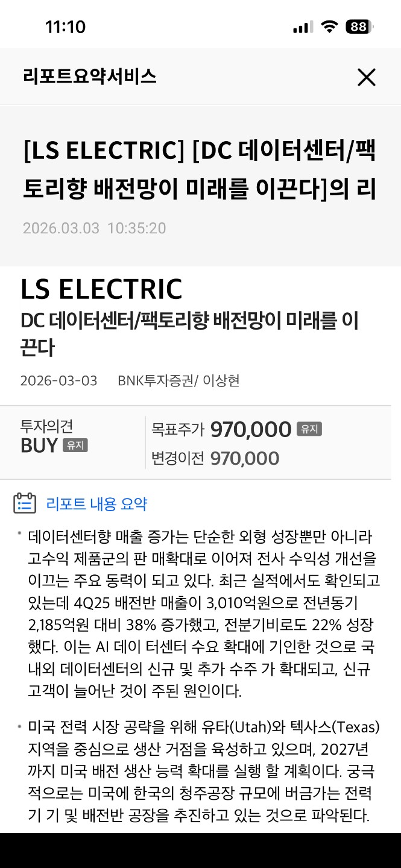Tap the 리포트요약서비스 header title

pos(89,77)
